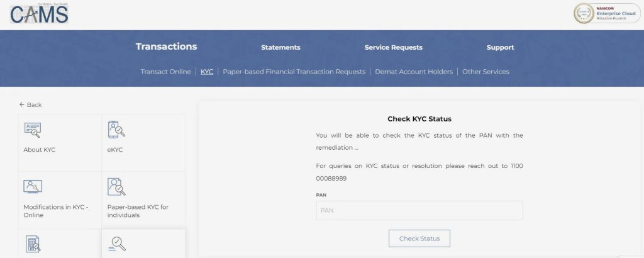Click the Check Status button

(x=419, y=238)
